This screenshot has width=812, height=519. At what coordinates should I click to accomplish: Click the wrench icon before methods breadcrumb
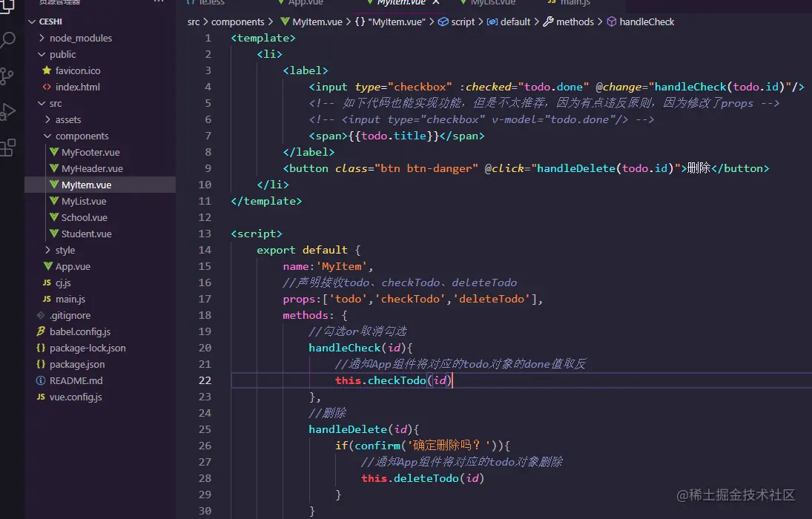click(x=548, y=22)
